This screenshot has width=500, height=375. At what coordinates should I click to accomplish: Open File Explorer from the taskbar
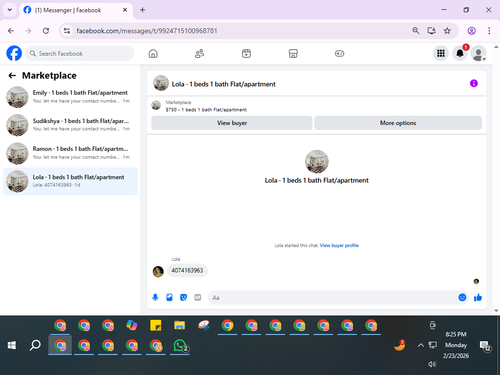tap(180, 325)
